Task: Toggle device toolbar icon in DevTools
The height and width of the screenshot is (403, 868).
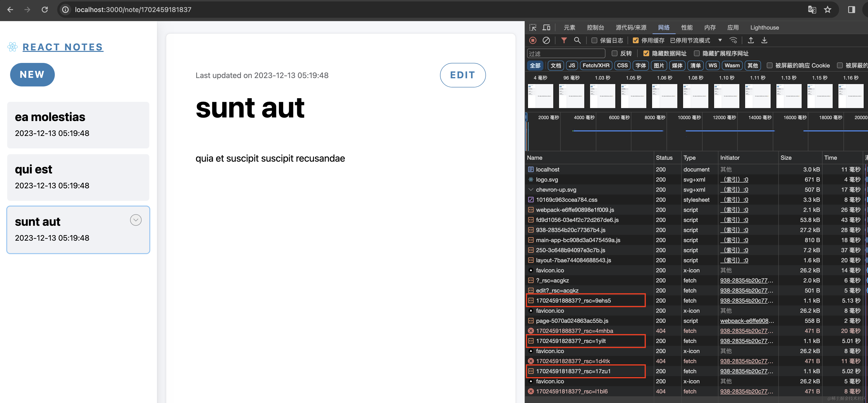Action: click(546, 28)
